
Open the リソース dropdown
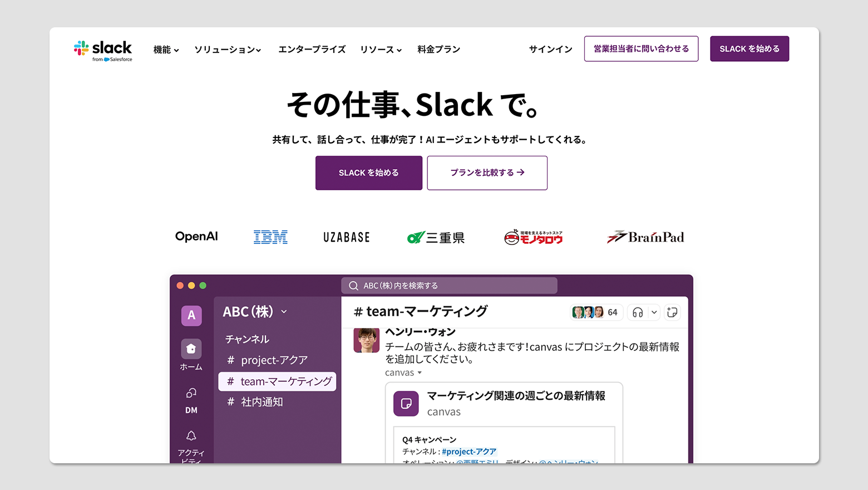coord(381,50)
